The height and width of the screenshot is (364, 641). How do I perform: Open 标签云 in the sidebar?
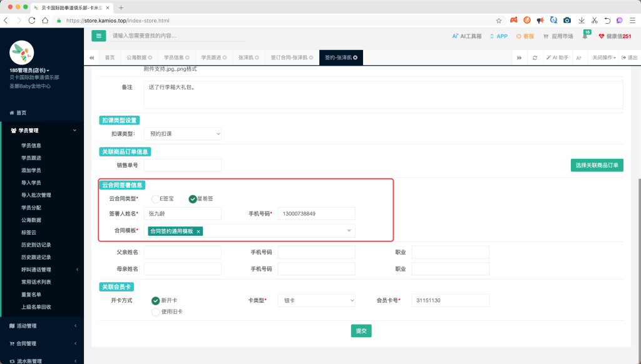[x=29, y=233]
